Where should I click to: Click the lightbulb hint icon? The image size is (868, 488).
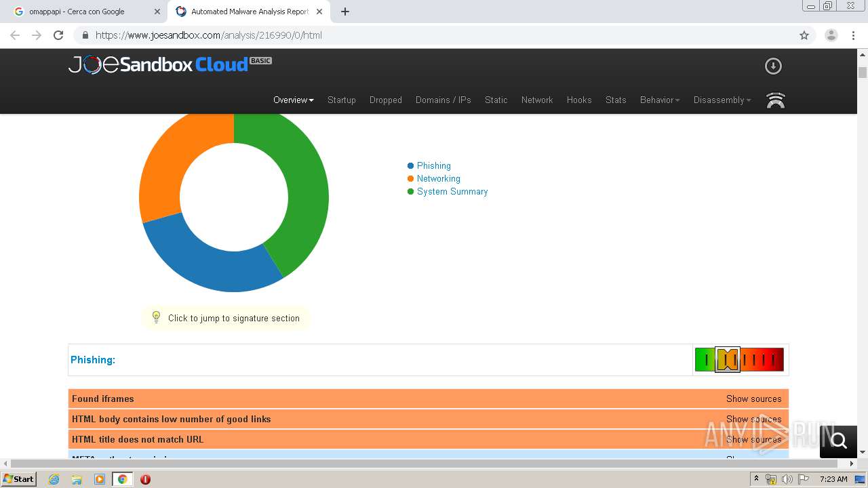(x=156, y=317)
